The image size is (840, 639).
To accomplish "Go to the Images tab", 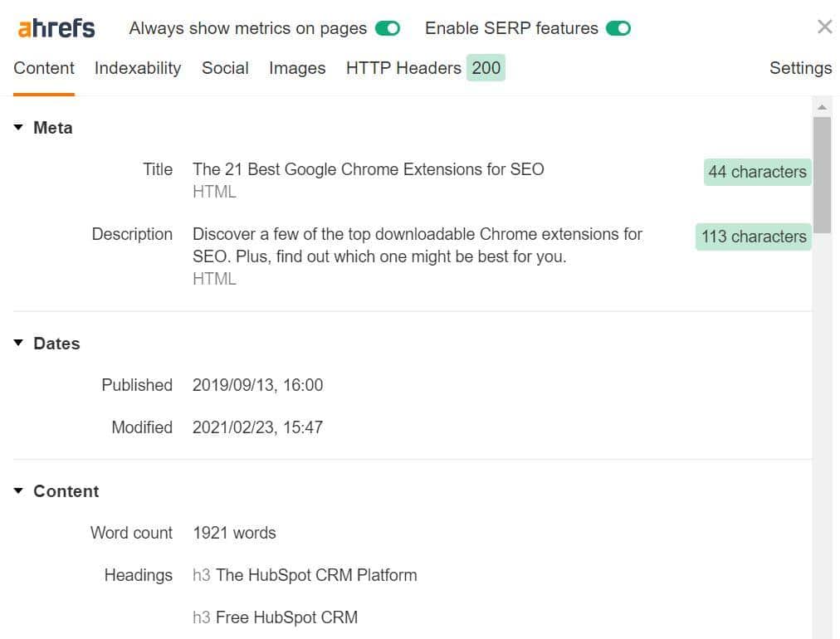I will tap(297, 68).
